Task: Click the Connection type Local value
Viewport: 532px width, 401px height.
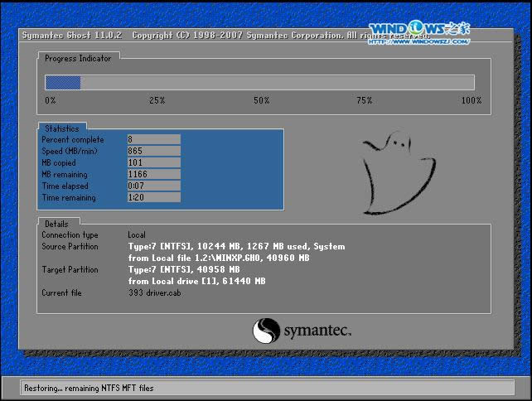Action: pos(137,235)
